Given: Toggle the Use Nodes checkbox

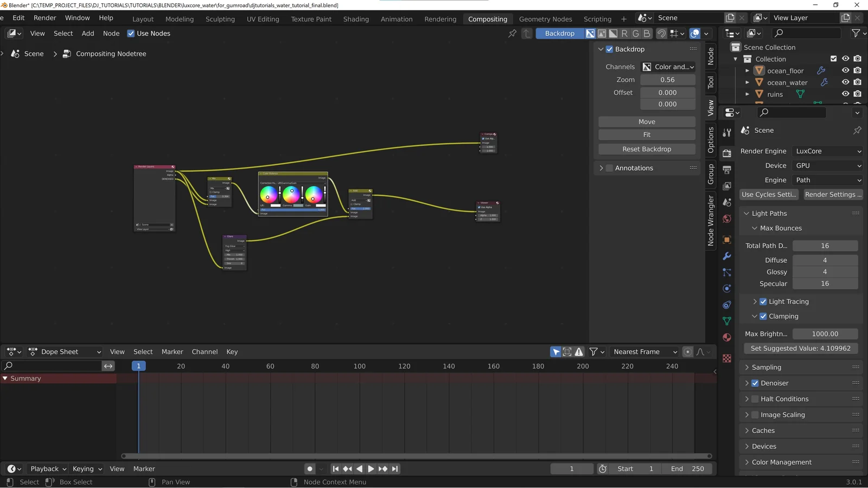Looking at the screenshot, I should [131, 33].
